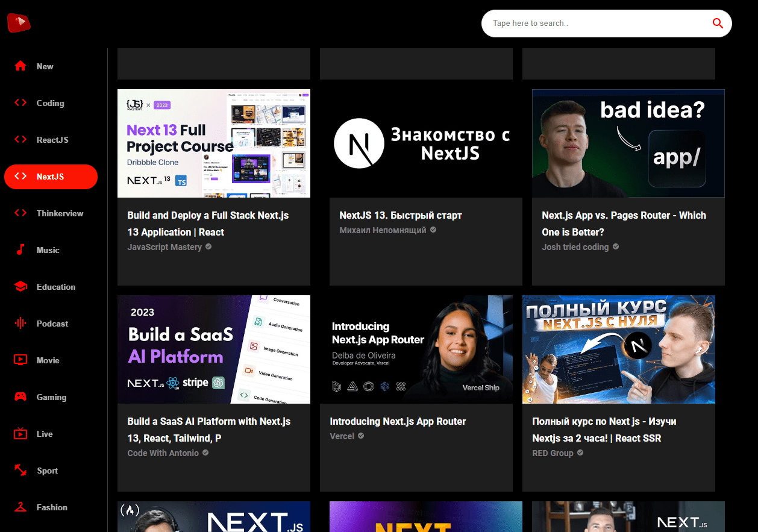Select the Sport category

pos(51,471)
